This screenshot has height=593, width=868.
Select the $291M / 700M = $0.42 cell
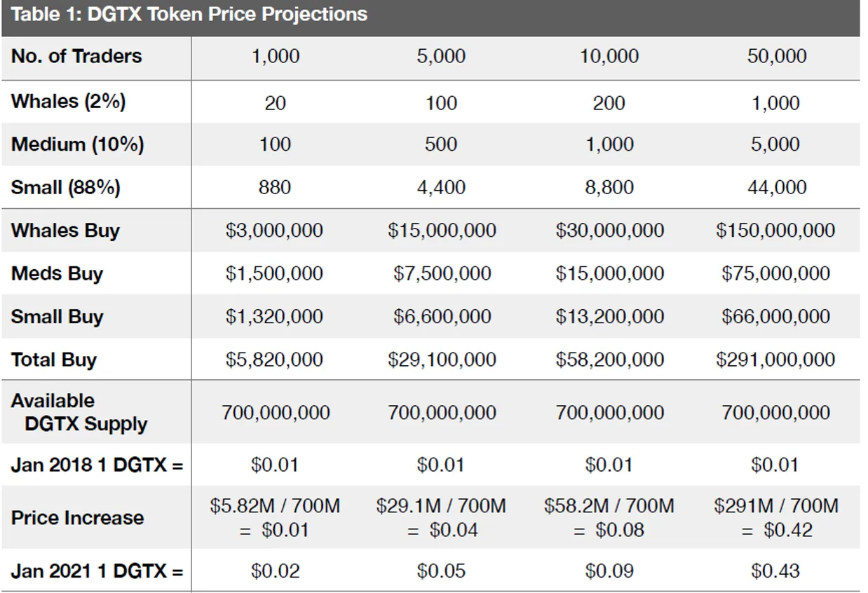pyautogui.click(x=776, y=518)
